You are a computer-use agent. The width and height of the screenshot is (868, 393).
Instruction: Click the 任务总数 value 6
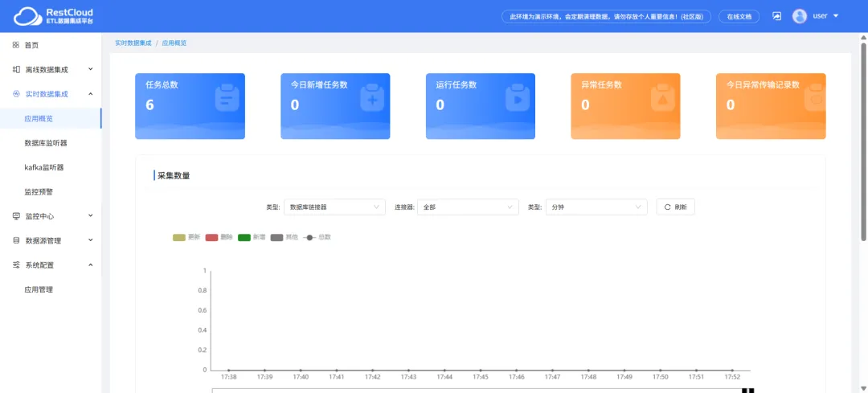(149, 105)
